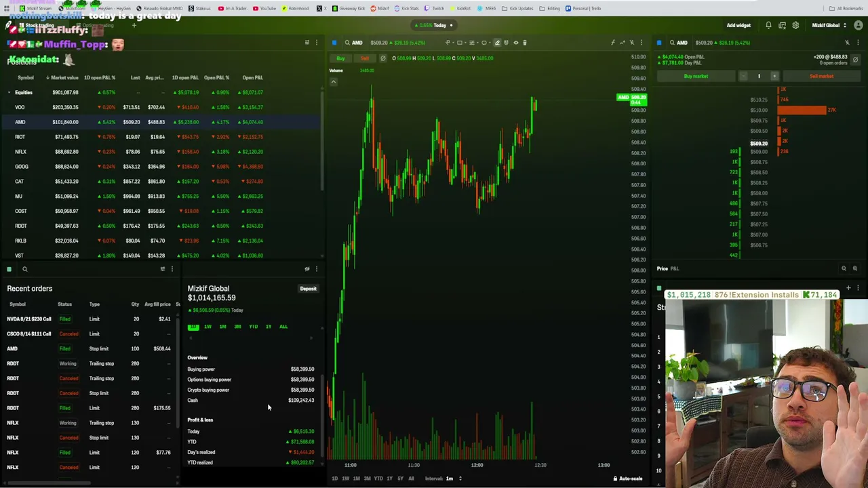Open the Twitch bookmark

pyautogui.click(x=435, y=8)
